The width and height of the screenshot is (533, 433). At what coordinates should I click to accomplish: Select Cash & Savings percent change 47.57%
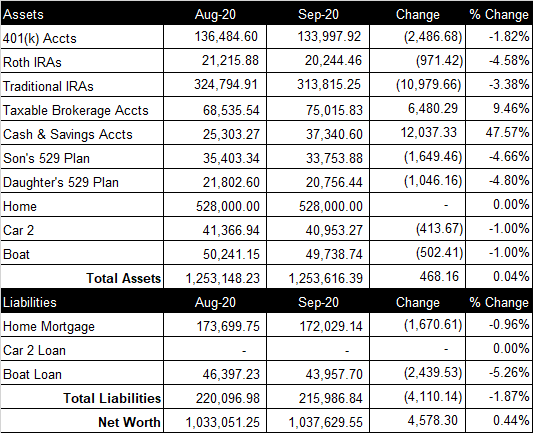click(x=507, y=132)
